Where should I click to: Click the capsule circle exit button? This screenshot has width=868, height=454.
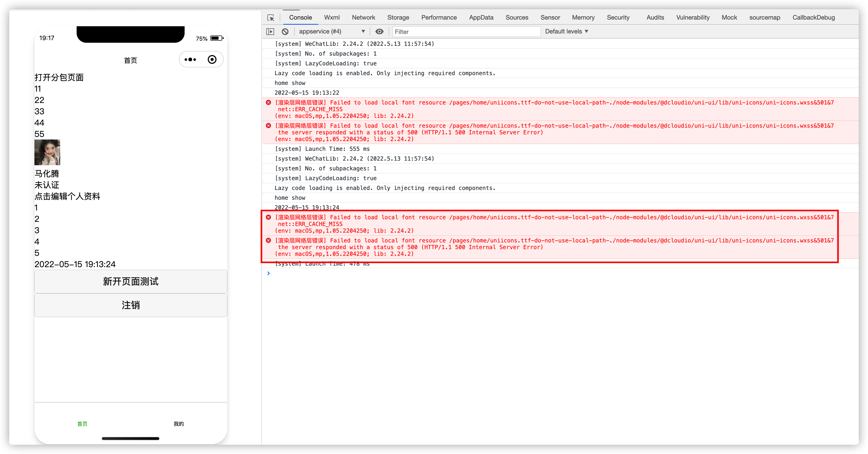click(212, 59)
